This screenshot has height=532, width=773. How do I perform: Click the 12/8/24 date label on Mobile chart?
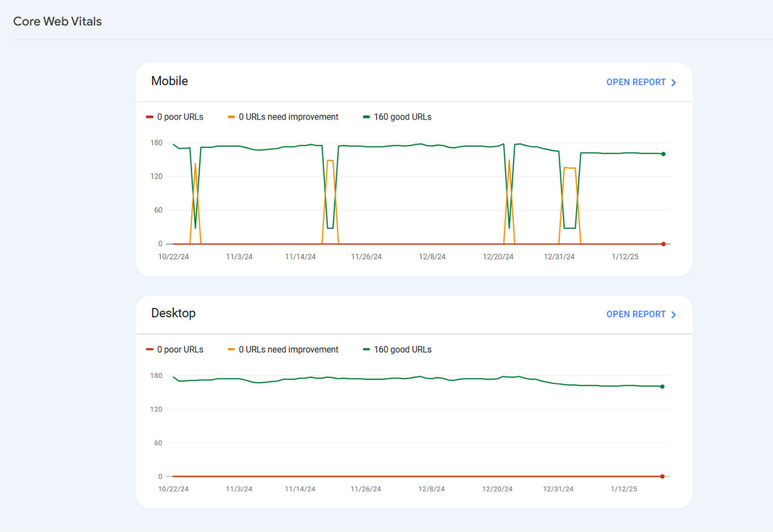[x=432, y=256]
